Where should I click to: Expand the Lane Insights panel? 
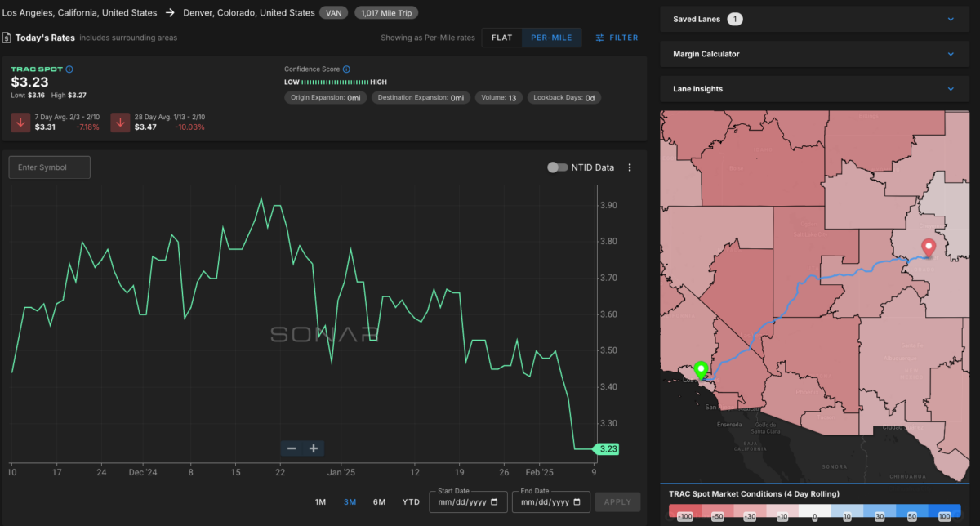951,89
